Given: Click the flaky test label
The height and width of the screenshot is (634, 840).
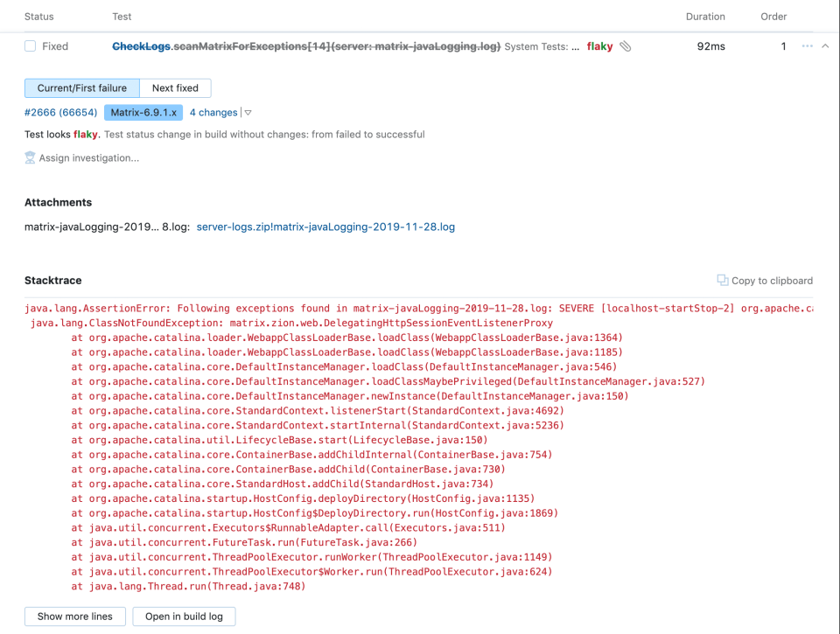Looking at the screenshot, I should [600, 46].
